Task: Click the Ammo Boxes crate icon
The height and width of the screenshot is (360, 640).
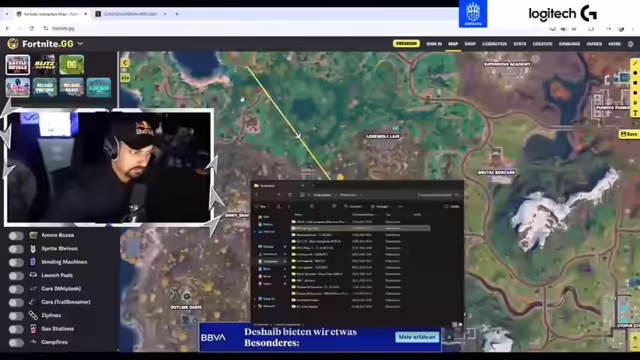Action: [33, 235]
